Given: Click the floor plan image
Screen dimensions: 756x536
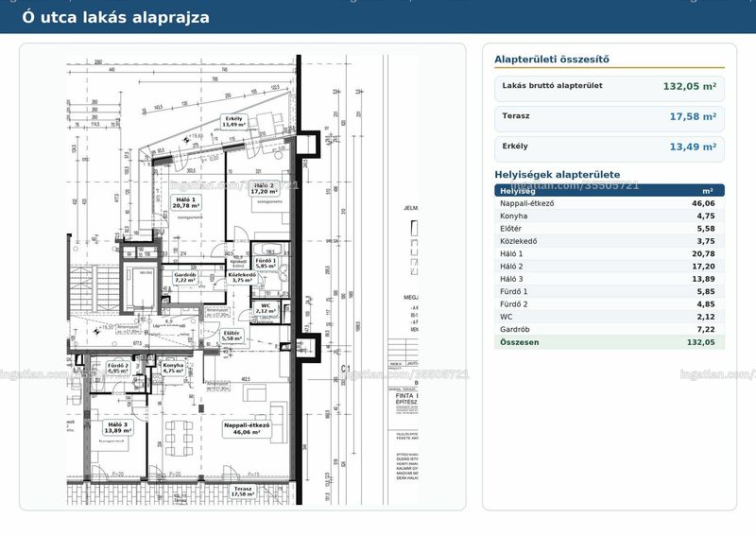Looking at the screenshot, I should 243,280.
